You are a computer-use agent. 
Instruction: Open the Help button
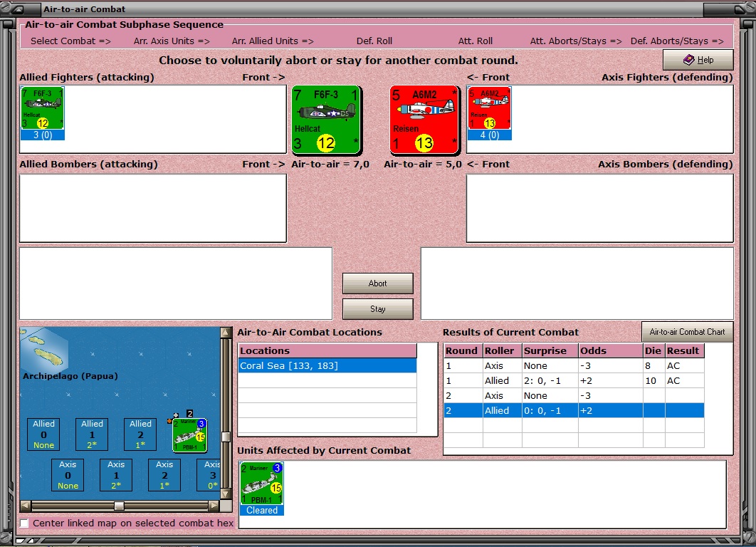698,60
